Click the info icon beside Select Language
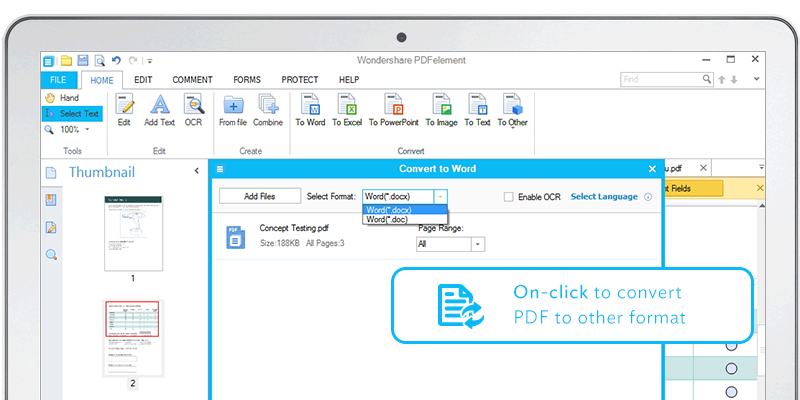The image size is (800, 400). pyautogui.click(x=648, y=197)
